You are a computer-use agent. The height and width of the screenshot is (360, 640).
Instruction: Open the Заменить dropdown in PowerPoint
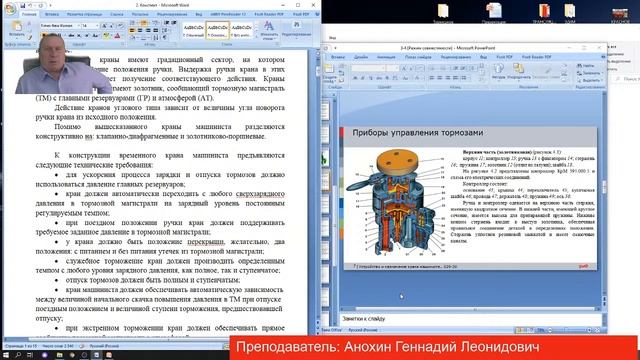pyautogui.click(x=590, y=73)
